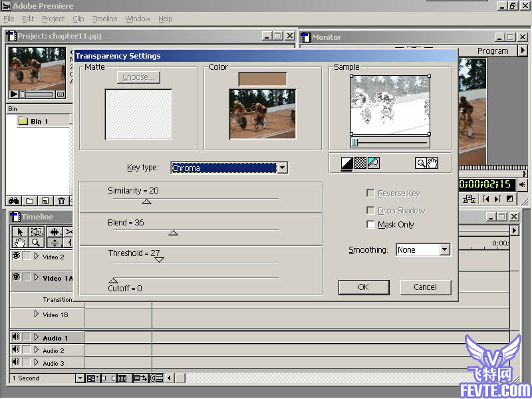Select the arrow selection tool in Timeline
This screenshot has width=532, height=399.
19,231
